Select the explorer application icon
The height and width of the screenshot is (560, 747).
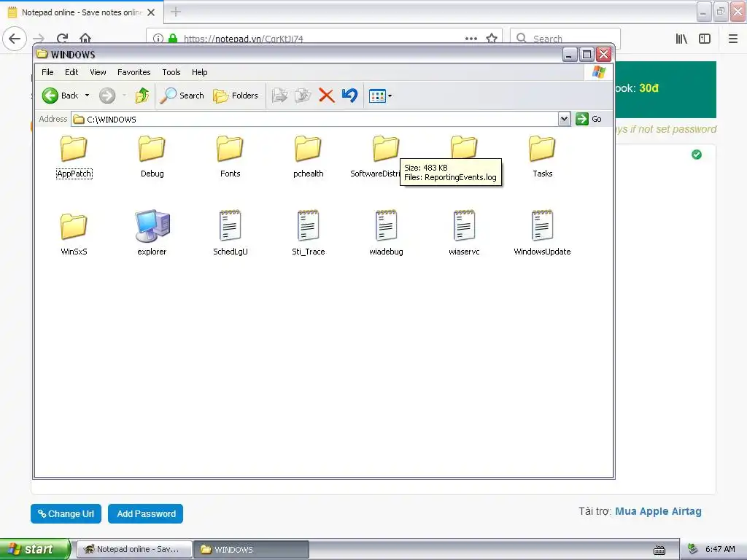(152, 233)
